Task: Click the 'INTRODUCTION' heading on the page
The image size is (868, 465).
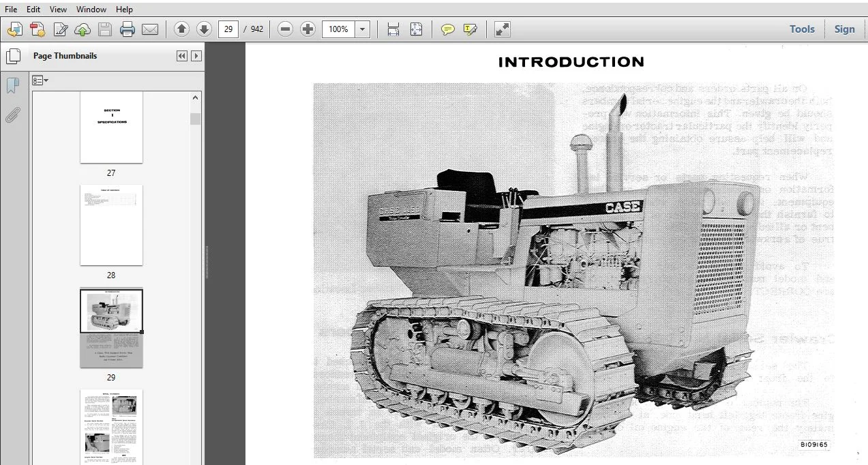Action: click(x=571, y=62)
